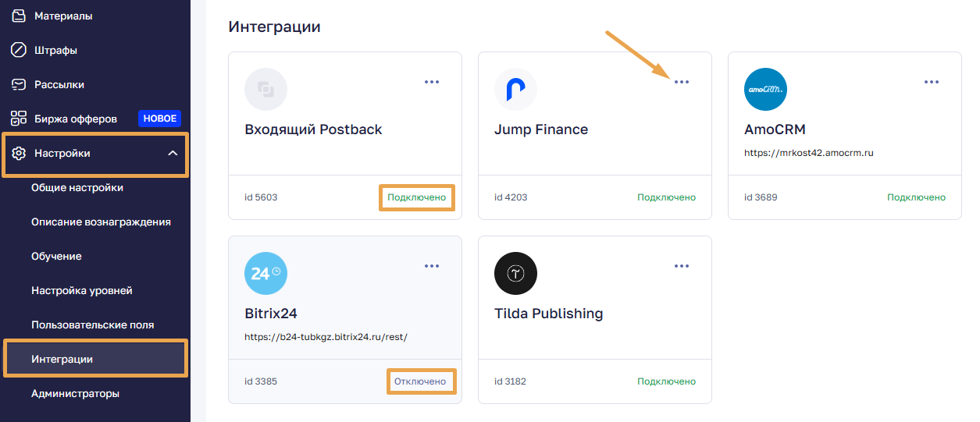Open three-dot menu on Bitrix24 card

click(432, 266)
